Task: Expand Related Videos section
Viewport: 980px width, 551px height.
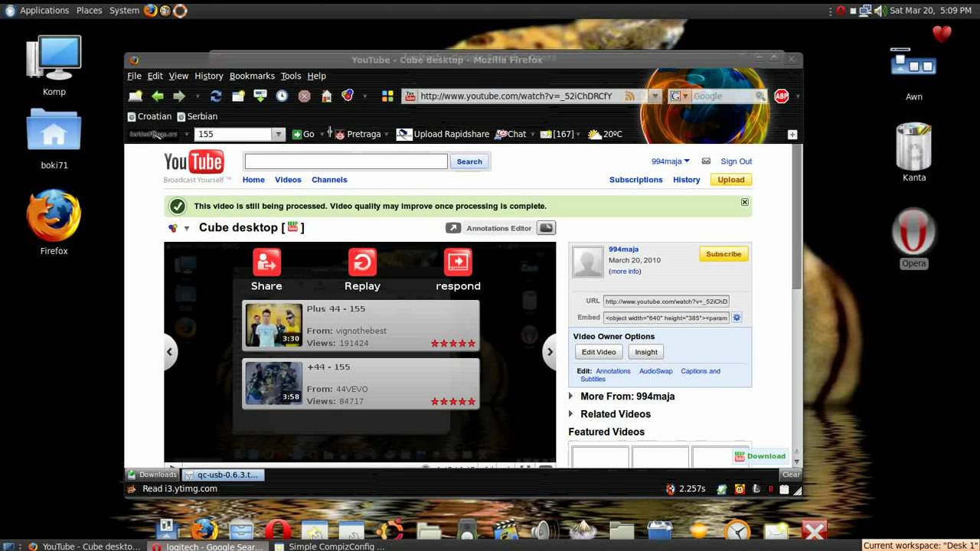Action: (x=570, y=414)
